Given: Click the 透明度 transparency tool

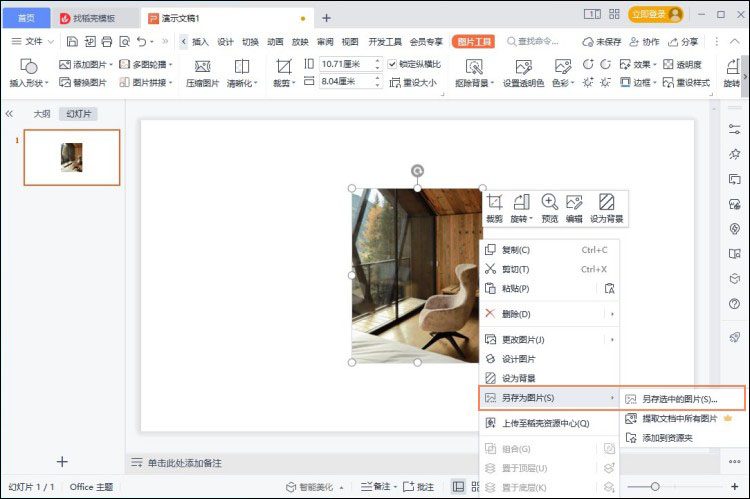Looking at the screenshot, I should [683, 65].
